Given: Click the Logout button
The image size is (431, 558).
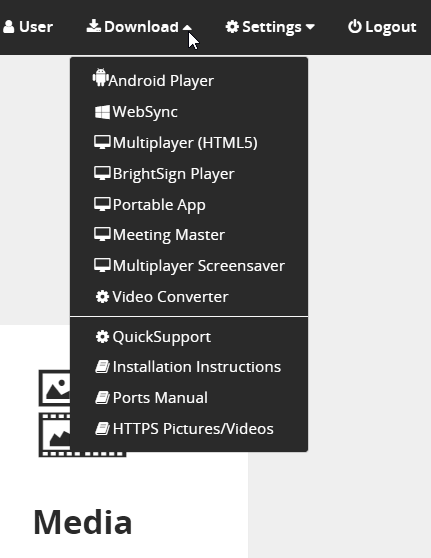Looking at the screenshot, I should 382,27.
